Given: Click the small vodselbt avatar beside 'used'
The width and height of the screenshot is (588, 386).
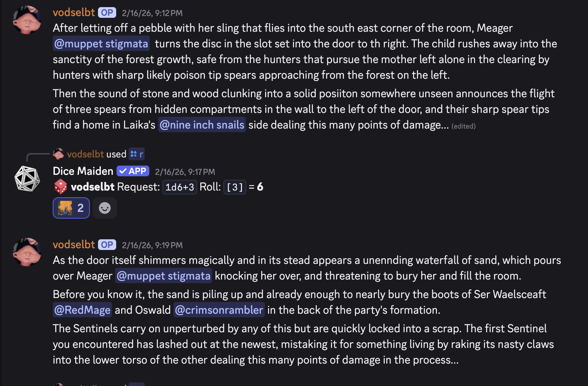Looking at the screenshot, I should coord(58,154).
